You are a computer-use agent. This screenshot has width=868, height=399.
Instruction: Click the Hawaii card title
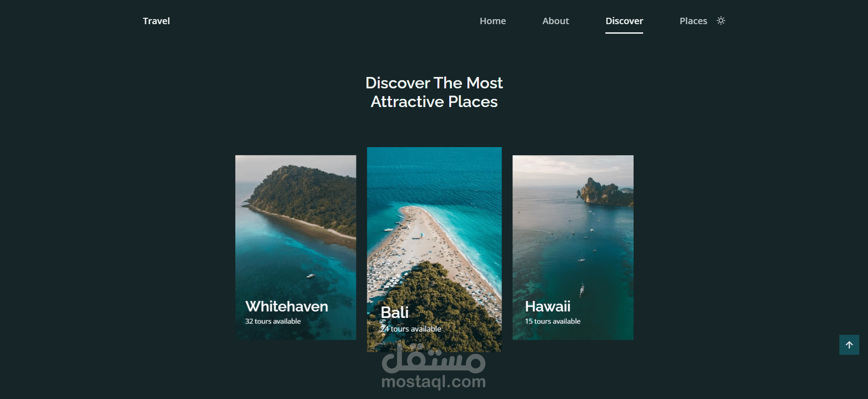point(548,306)
